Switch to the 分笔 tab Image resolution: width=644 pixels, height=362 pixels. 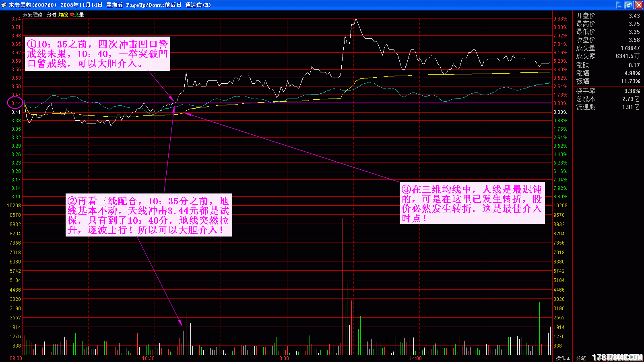click(x=581, y=358)
